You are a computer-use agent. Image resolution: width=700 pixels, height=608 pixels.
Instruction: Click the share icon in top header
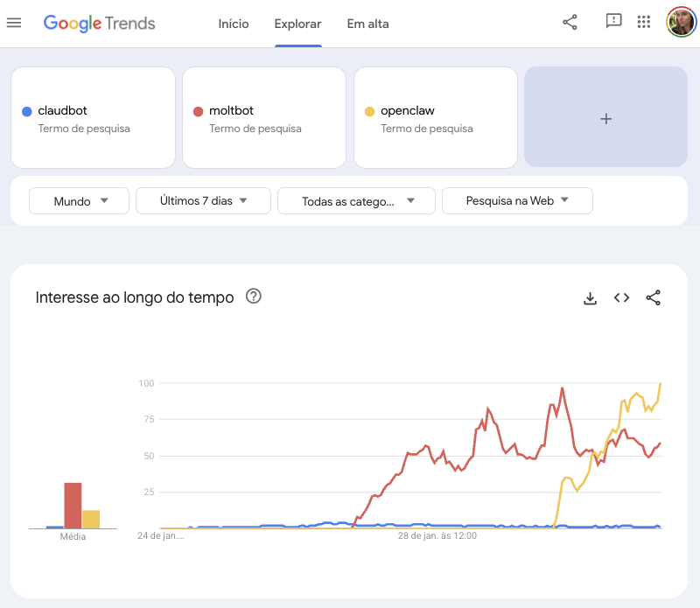pos(570,23)
